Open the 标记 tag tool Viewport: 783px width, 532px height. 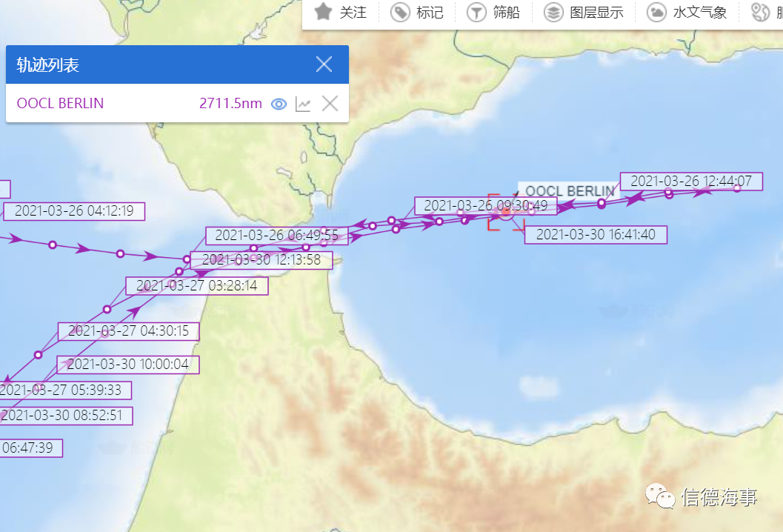(x=400, y=12)
